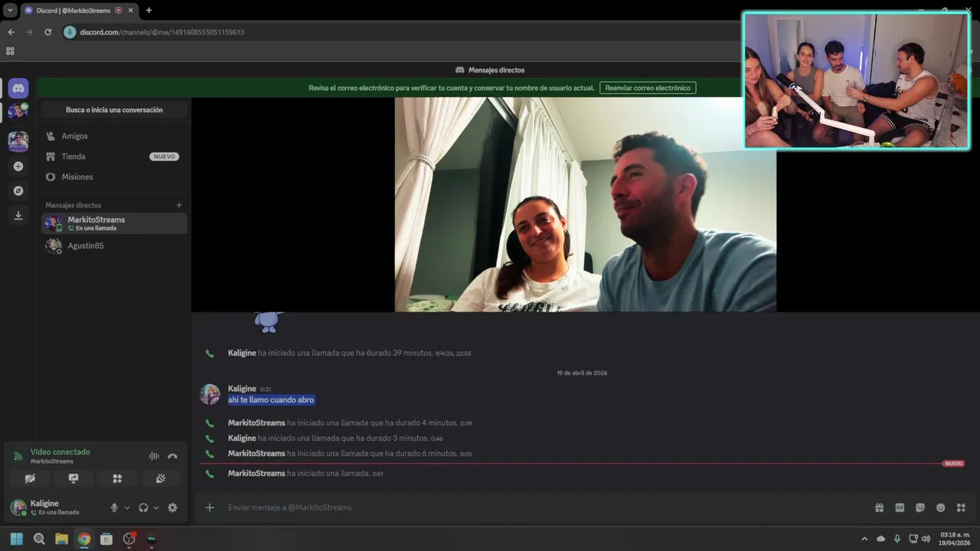Open noise suppression waveform icon
980x551 pixels.
(x=154, y=456)
